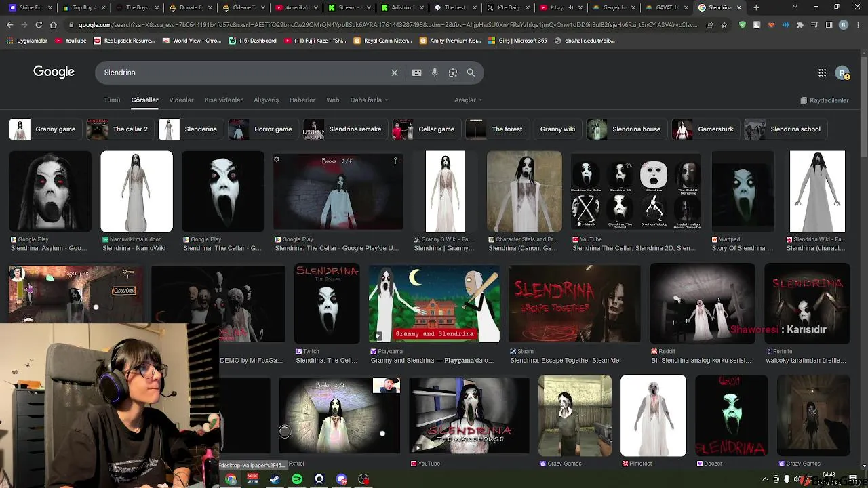Open the Royal Canin Kitten bookmark
The height and width of the screenshot is (488, 868).
382,41
